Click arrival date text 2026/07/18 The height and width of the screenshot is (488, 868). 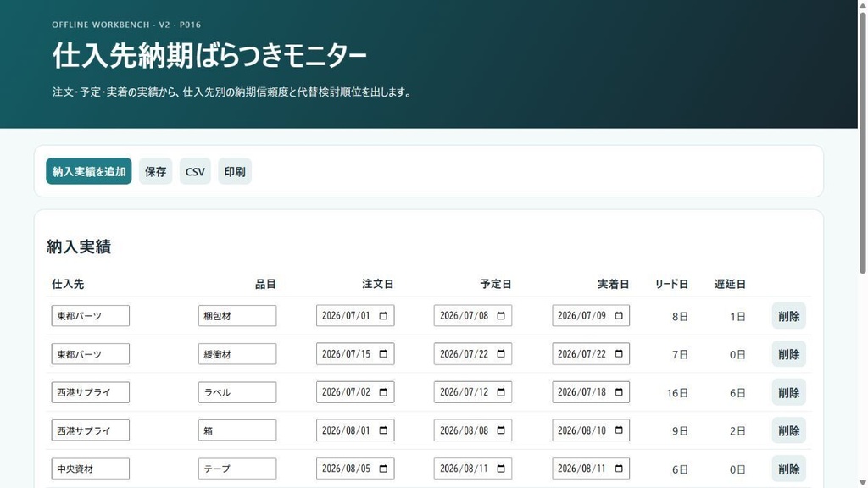[x=581, y=391]
